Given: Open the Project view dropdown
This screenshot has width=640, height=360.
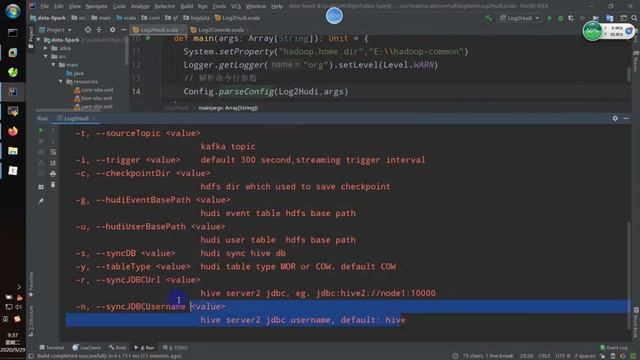Looking at the screenshot, I should (56, 30).
